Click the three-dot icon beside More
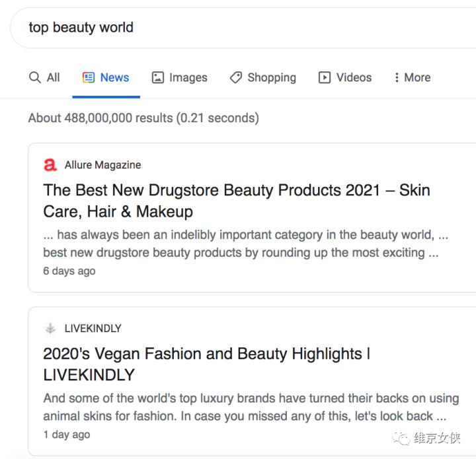Screen dimensions: 476x459 pos(397,78)
